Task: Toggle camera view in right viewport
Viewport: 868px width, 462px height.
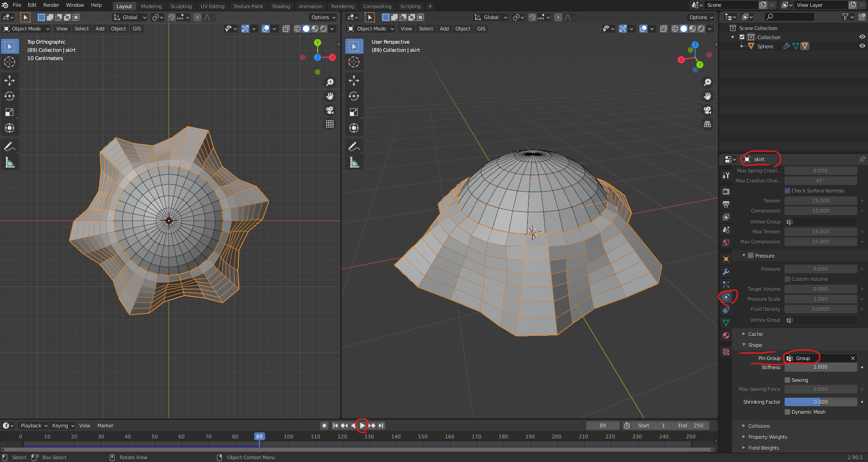Action: click(x=707, y=110)
